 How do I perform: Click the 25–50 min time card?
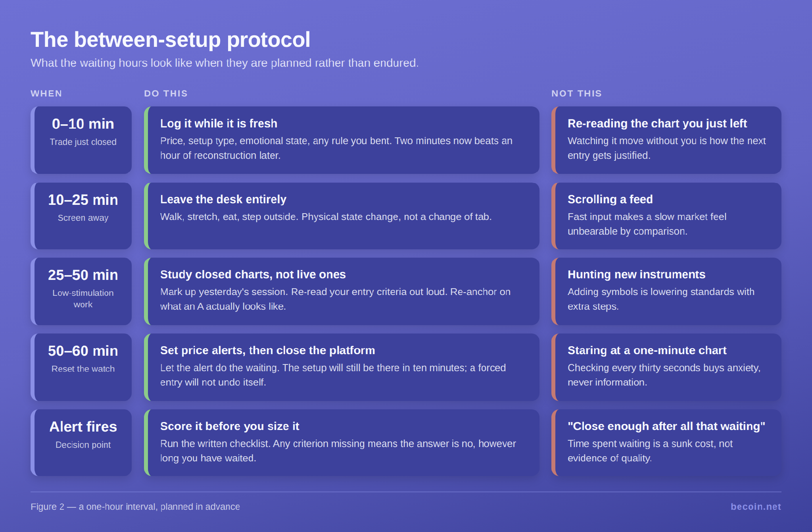pyautogui.click(x=81, y=291)
